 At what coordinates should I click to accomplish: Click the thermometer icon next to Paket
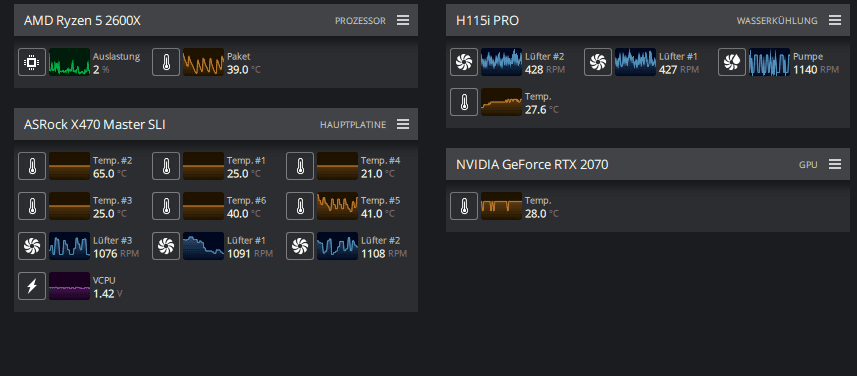166,62
